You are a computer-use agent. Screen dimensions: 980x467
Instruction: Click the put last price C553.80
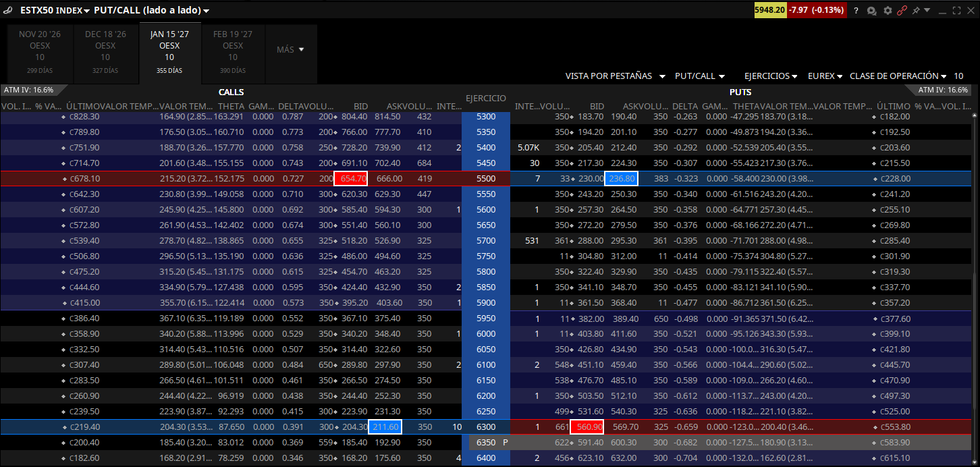pos(896,427)
